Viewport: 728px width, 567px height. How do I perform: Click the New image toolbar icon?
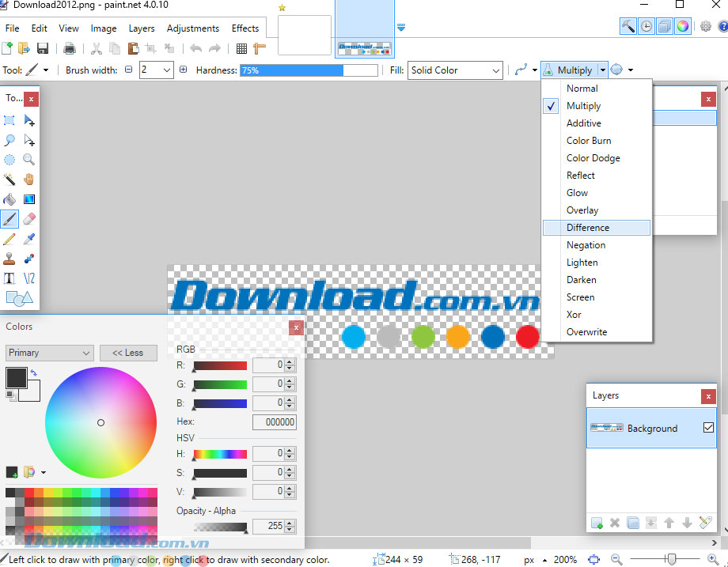7,48
